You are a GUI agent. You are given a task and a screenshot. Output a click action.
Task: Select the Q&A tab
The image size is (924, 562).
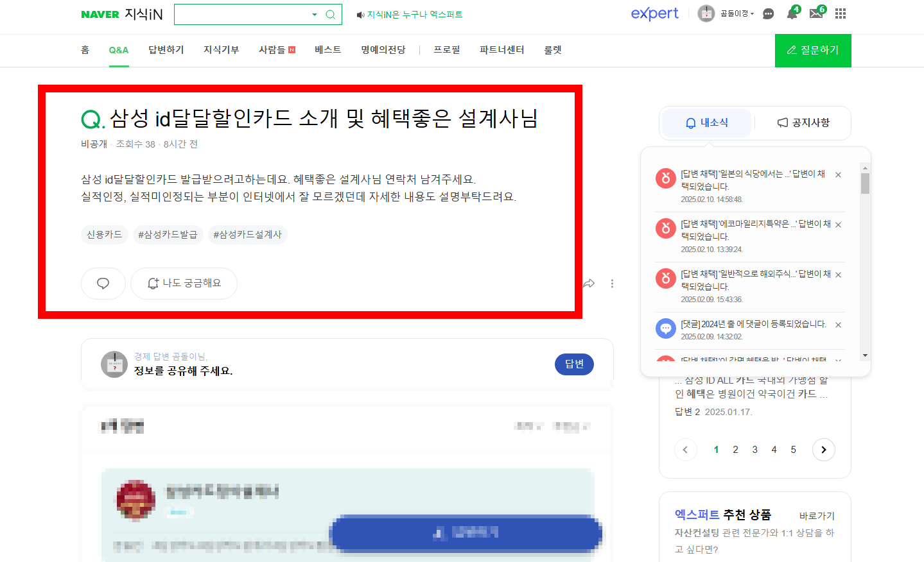click(x=119, y=50)
